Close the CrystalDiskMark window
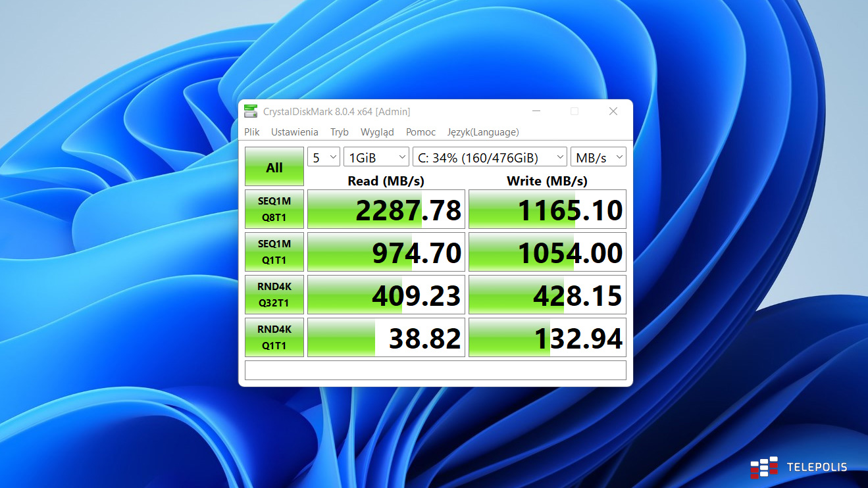Viewport: 868px width, 488px height. 613,111
